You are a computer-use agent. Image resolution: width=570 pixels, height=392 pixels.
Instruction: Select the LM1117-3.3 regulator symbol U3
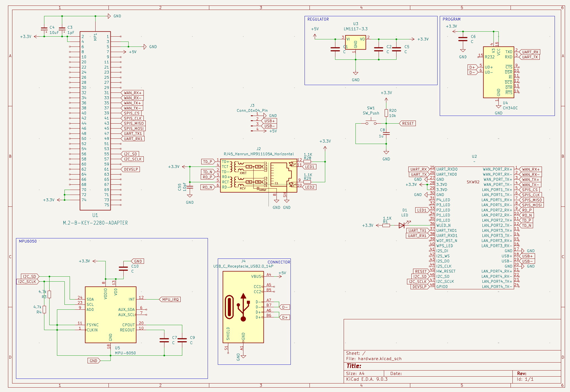point(355,43)
